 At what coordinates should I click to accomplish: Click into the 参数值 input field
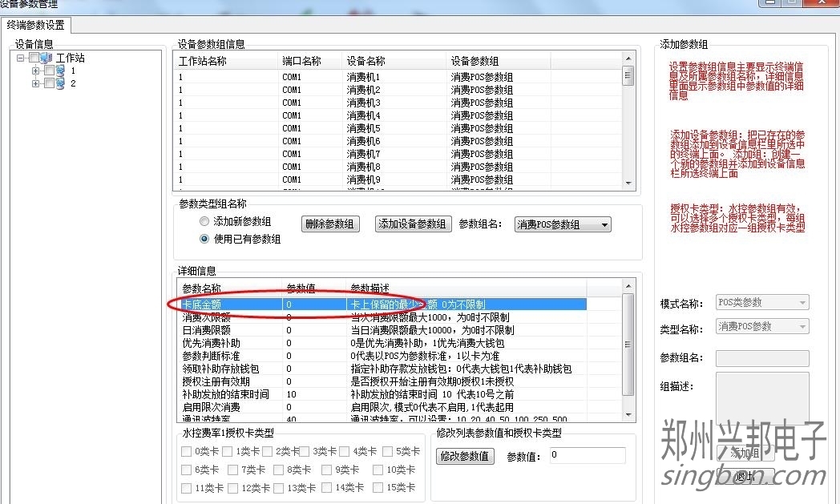pos(587,456)
